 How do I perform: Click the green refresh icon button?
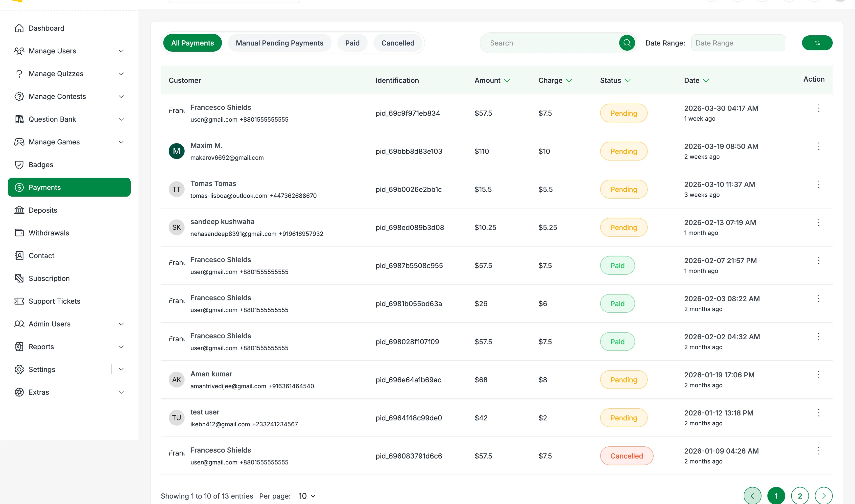click(817, 43)
